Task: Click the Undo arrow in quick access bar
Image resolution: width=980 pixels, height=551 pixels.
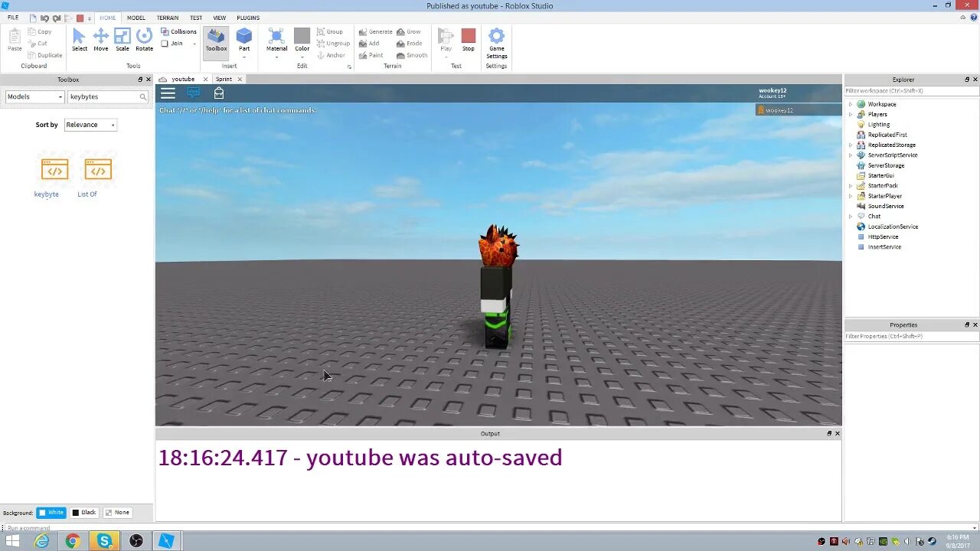Action: [44, 18]
